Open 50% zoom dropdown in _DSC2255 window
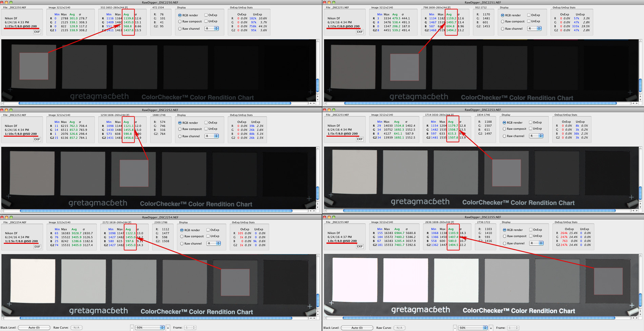Viewport: 644px width, 331px height. [472, 328]
